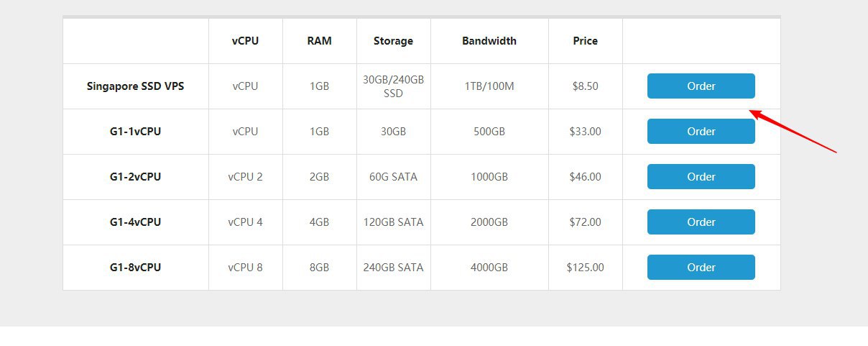Select the RAM column header

[319, 41]
